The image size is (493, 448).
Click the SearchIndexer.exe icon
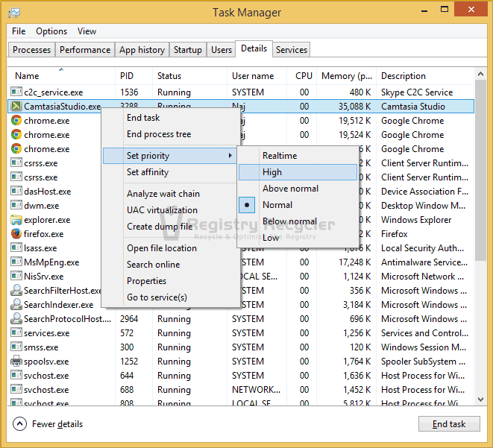16,304
